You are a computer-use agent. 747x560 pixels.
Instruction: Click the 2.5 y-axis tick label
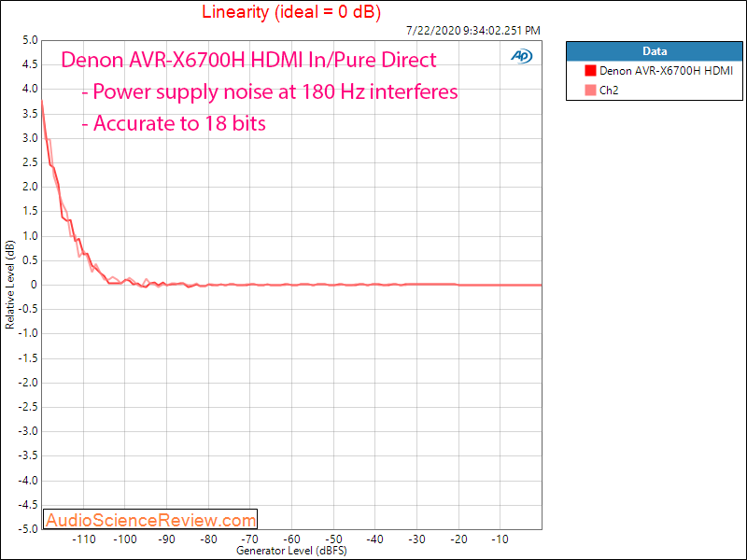pos(30,162)
